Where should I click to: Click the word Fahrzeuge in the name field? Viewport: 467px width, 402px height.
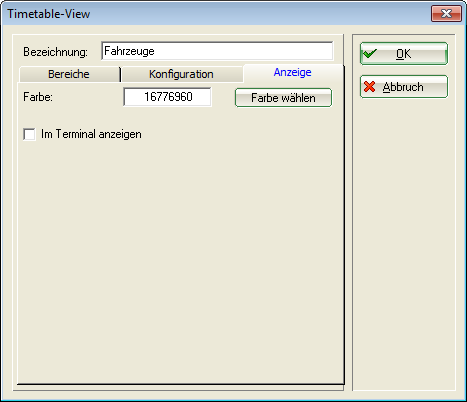pyautogui.click(x=129, y=51)
